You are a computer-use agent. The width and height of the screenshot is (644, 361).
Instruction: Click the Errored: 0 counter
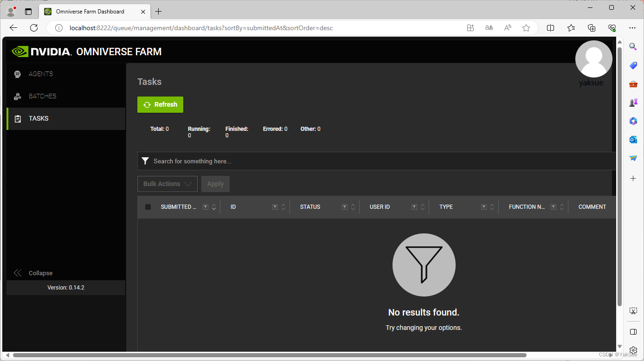pos(275,129)
